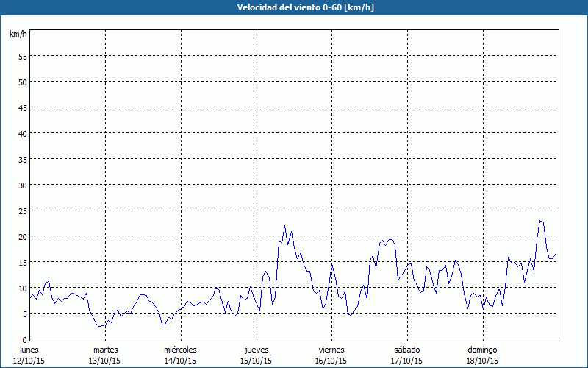
Task: Click the jueves day label
Action: coord(256,350)
